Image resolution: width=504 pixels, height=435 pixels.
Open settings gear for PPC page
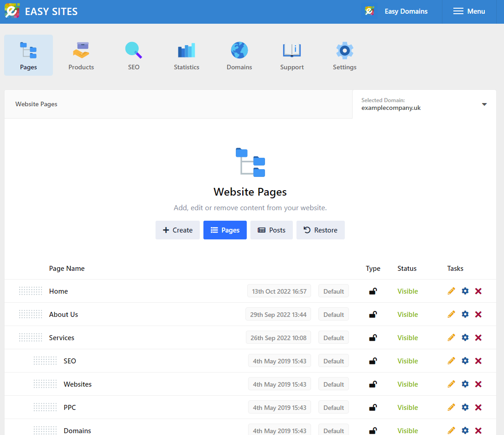click(x=465, y=407)
